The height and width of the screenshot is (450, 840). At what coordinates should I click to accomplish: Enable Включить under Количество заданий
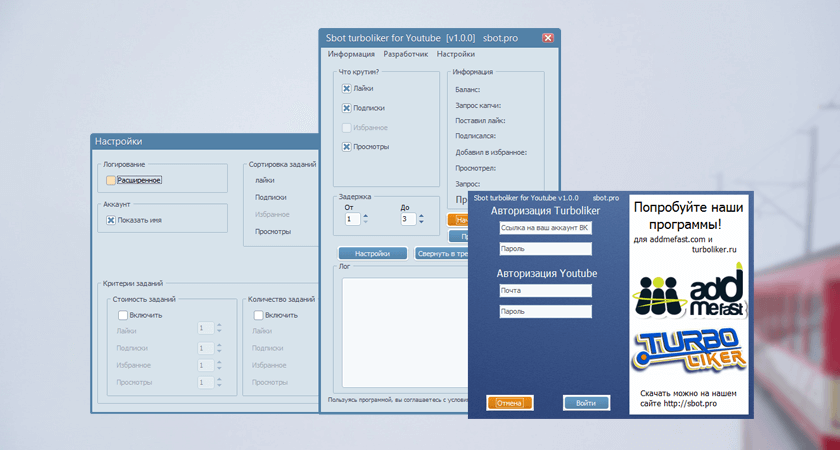coord(259,315)
